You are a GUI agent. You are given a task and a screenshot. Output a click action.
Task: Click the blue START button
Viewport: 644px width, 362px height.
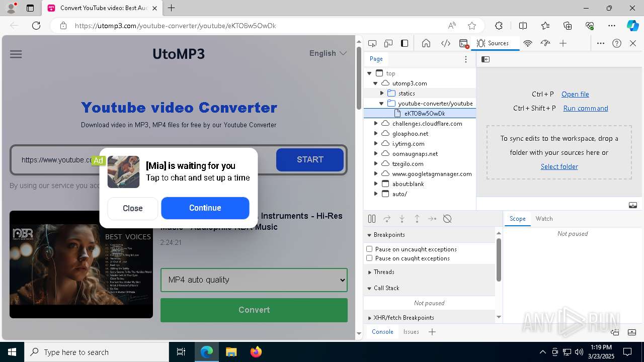point(310,159)
